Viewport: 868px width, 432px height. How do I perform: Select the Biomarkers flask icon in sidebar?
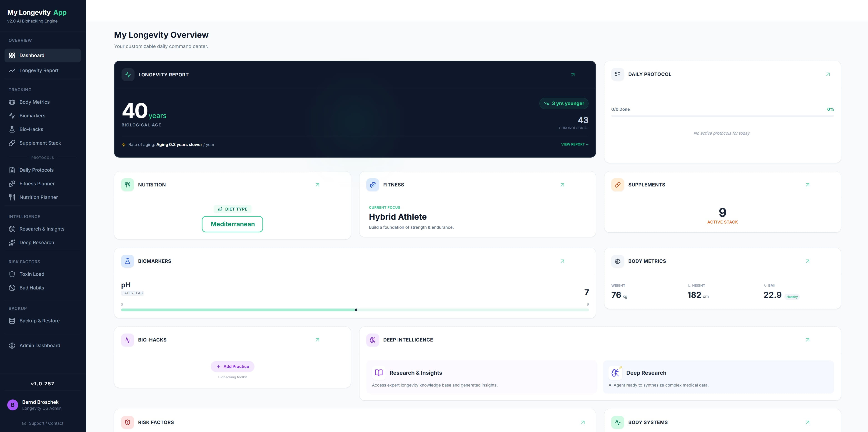12,116
